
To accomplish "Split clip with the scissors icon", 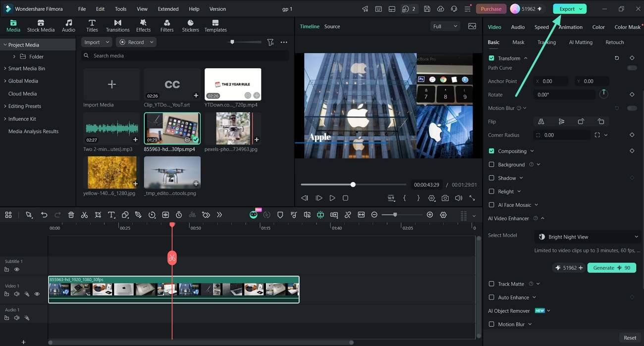I will click(84, 215).
